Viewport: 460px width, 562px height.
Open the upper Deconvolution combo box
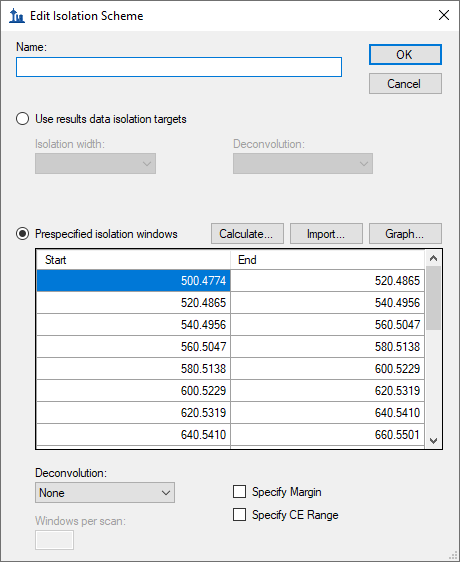303,163
